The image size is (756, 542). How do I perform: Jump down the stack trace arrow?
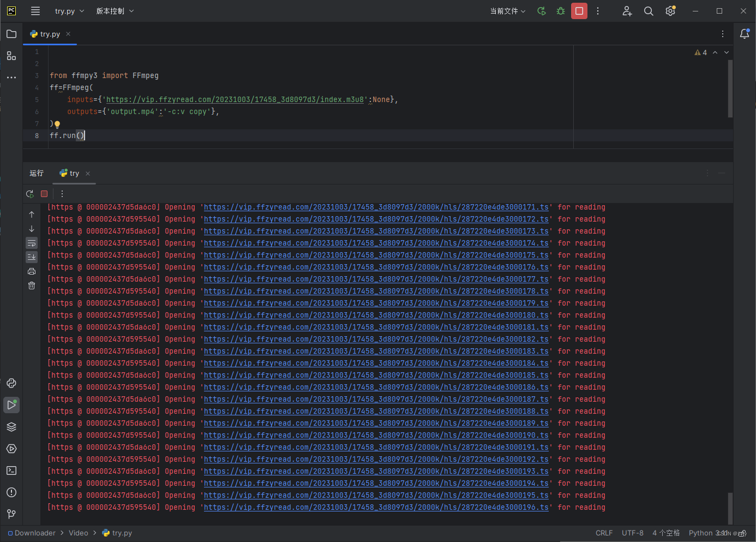pyautogui.click(x=32, y=229)
